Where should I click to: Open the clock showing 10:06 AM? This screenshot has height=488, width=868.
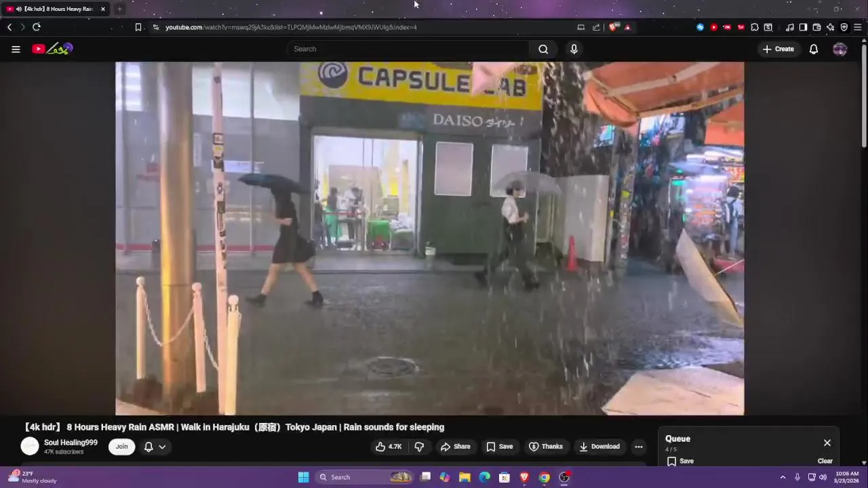click(847, 477)
